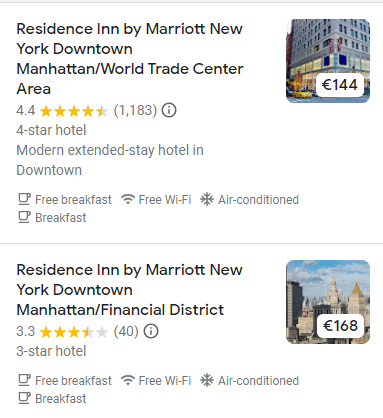Click Breakfast cup icon in Financial District listing

tap(24, 398)
